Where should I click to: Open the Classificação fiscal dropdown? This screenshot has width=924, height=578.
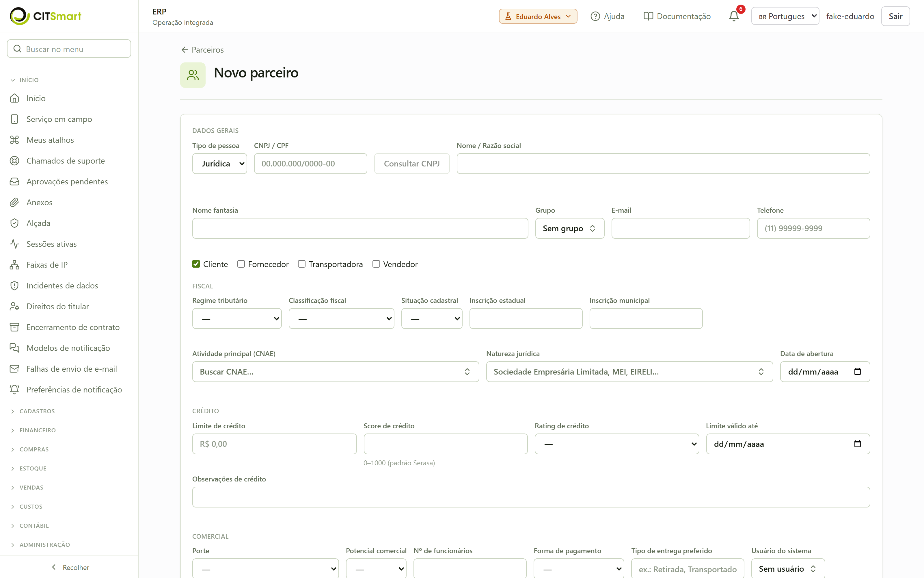click(x=341, y=318)
